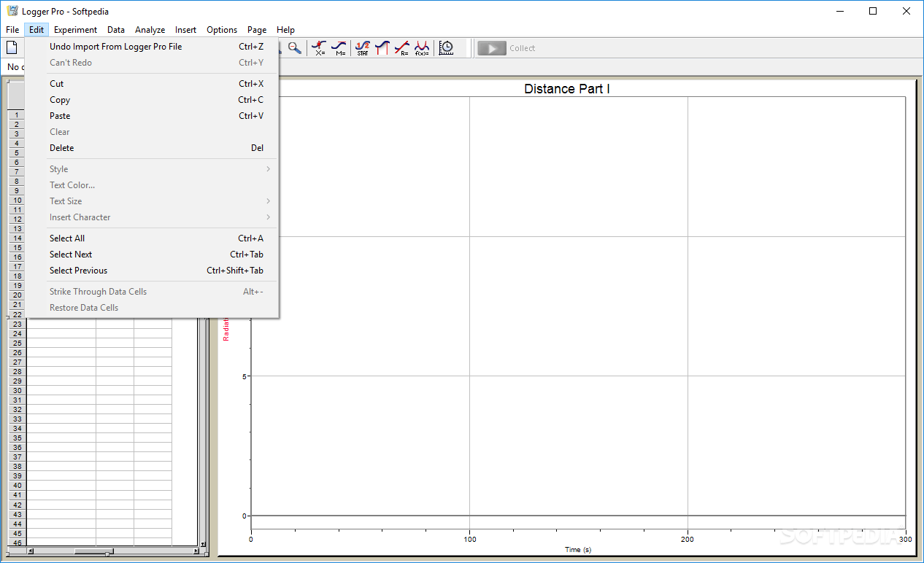This screenshot has height=563, width=924.
Task: Choose Cut from the Edit menu
Action: (152, 84)
